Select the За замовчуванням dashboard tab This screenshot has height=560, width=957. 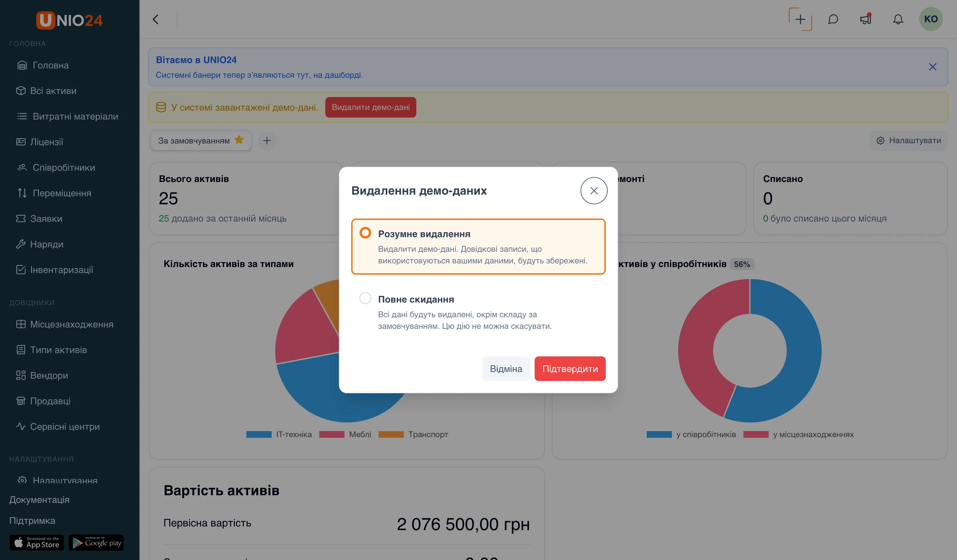point(201,141)
